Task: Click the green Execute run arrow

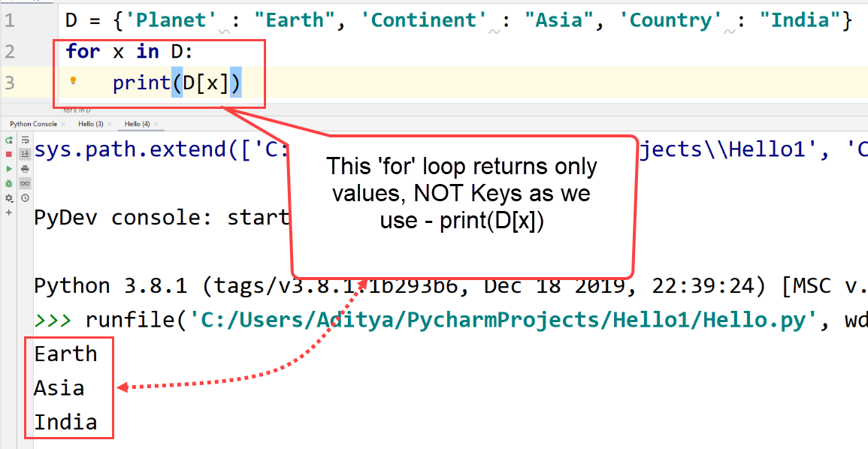Action: pos(9,169)
